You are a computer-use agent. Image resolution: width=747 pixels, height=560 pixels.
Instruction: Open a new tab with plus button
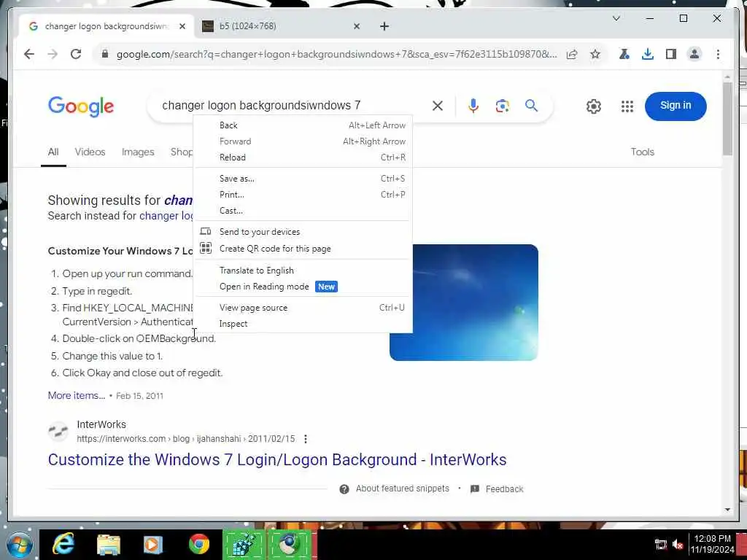click(384, 26)
